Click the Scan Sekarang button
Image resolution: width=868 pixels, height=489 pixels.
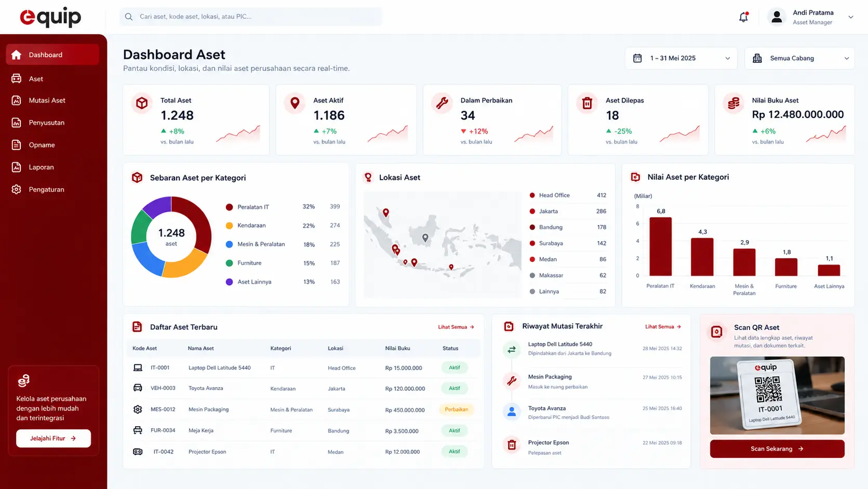pyautogui.click(x=777, y=449)
